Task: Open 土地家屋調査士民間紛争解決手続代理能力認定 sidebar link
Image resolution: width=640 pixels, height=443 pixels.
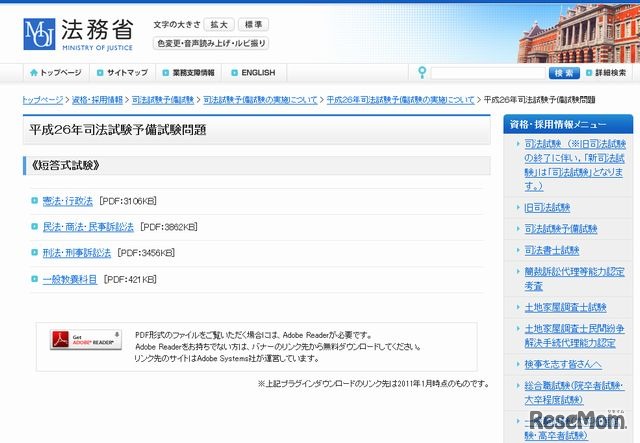Action: click(x=574, y=336)
